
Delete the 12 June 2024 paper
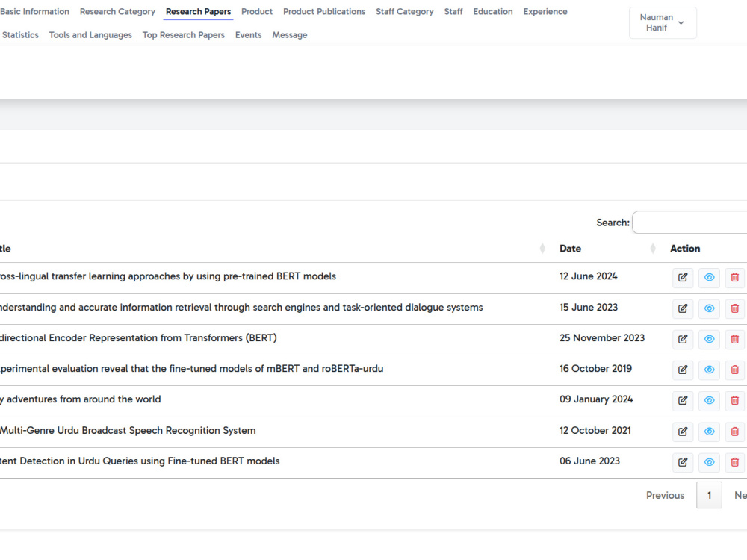734,278
